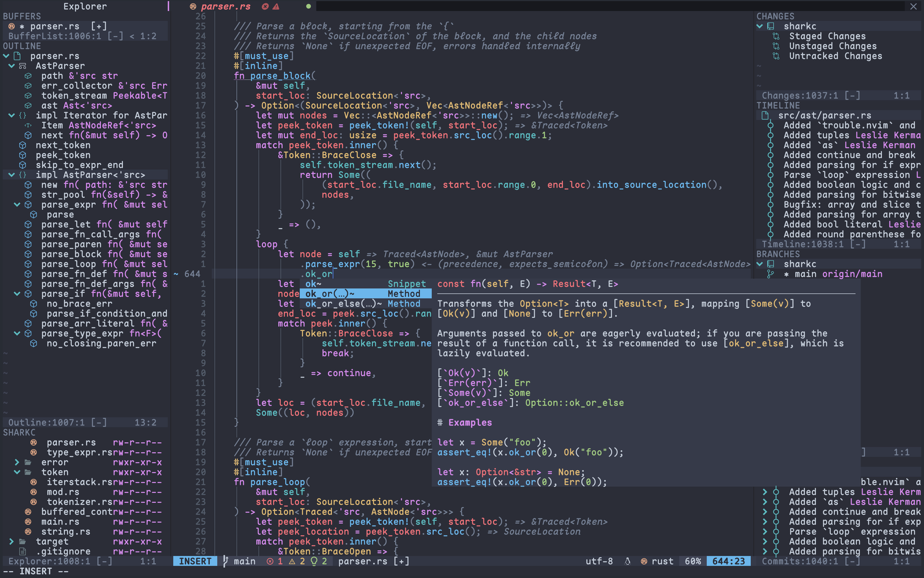Click the folder icon of the target directory

pos(22,542)
